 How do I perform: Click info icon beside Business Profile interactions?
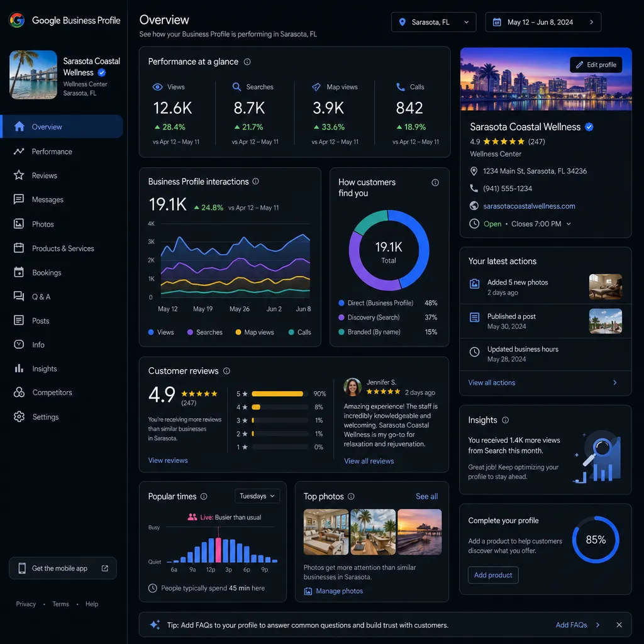(255, 181)
